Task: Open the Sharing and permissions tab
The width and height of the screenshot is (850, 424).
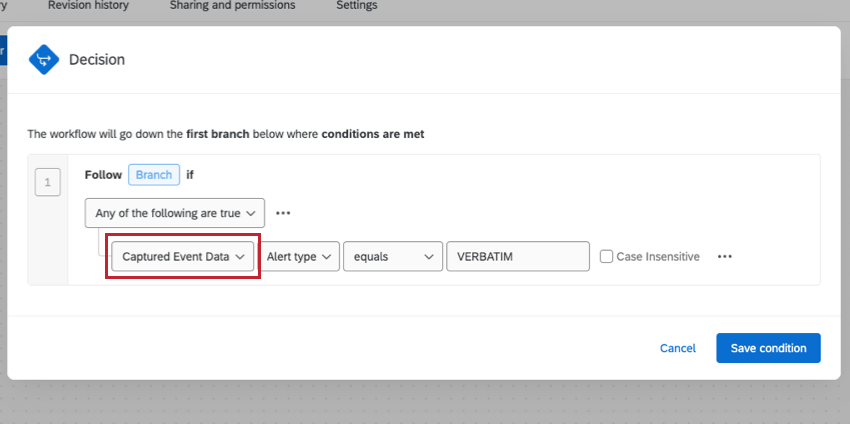Action: pos(232,6)
